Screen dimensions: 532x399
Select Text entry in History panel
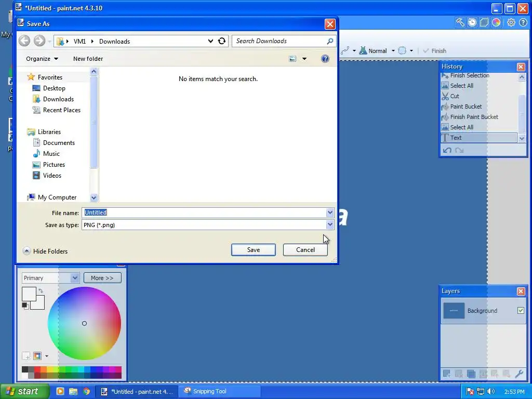[x=478, y=138]
